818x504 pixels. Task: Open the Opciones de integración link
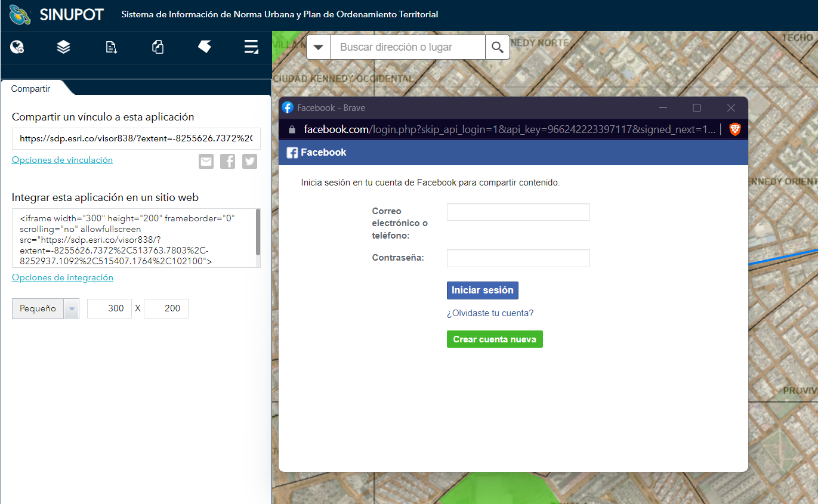tap(63, 277)
